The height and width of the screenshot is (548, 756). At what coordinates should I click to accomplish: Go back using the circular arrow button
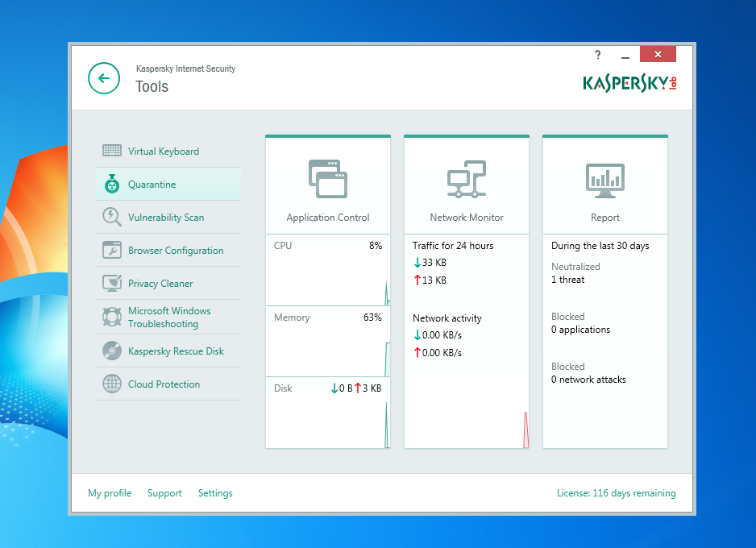coord(104,78)
